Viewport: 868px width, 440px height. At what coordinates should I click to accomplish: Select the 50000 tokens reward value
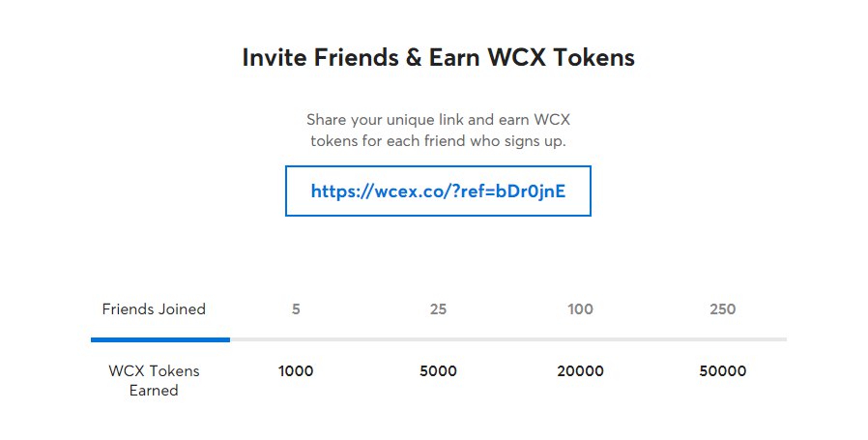pyautogui.click(x=722, y=370)
